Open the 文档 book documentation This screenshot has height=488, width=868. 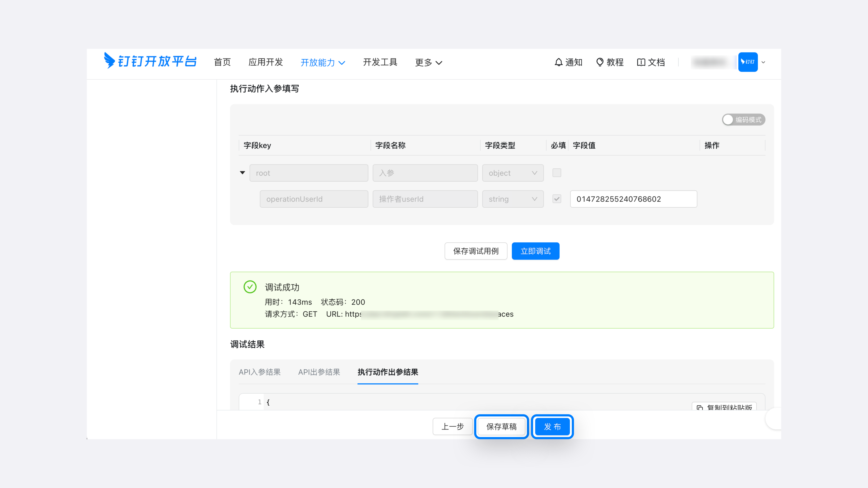651,62
